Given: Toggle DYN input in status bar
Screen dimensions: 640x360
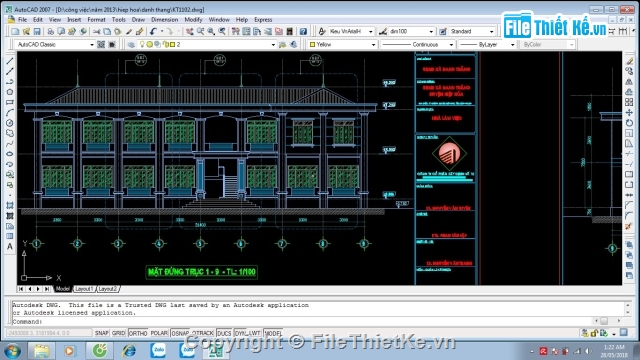Looking at the screenshot, I should [x=240, y=333].
